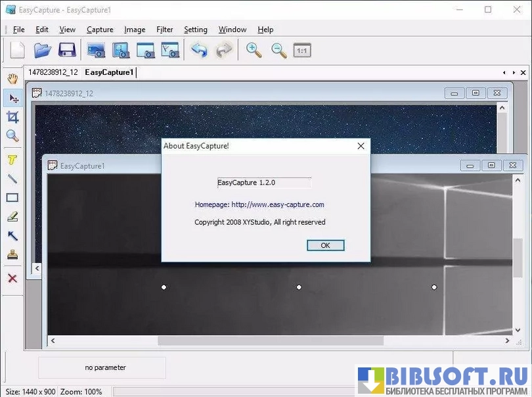Viewport: 532px width, 397px height.
Task: Reset zoom with the 1:1 icon
Action: [x=302, y=50]
